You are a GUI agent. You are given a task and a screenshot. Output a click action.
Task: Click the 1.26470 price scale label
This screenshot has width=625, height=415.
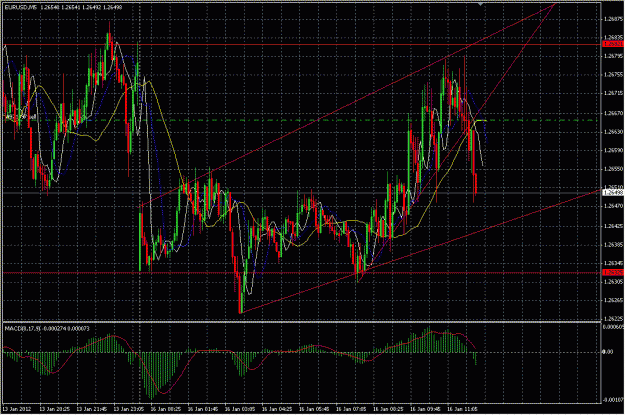pyautogui.click(x=613, y=206)
